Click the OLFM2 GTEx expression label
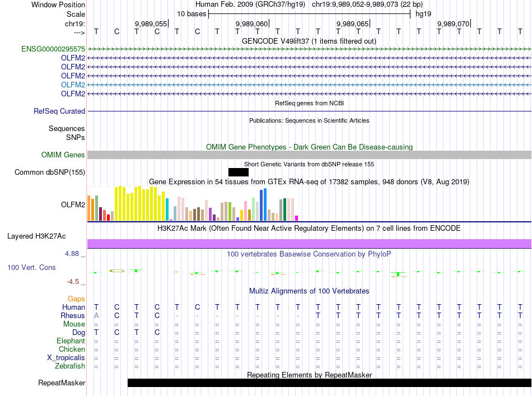The image size is (532, 396). pos(73,204)
